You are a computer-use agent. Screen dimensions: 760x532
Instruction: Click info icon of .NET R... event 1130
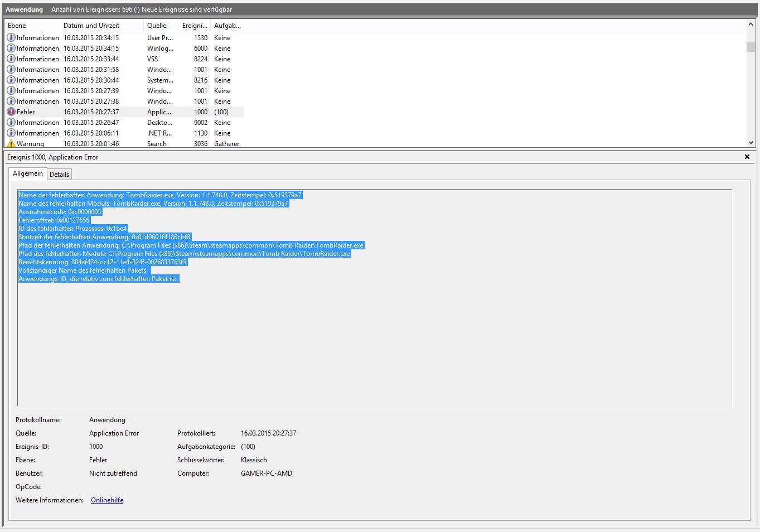11,133
